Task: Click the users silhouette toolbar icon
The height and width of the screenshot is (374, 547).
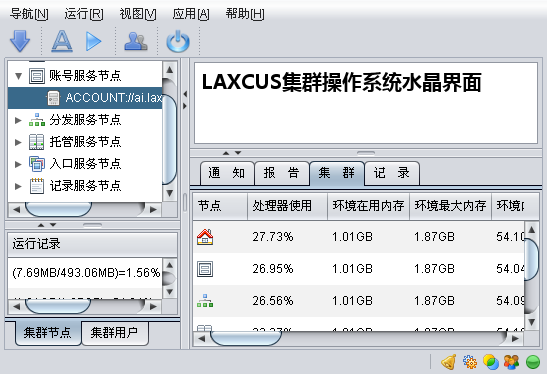Action: (136, 41)
